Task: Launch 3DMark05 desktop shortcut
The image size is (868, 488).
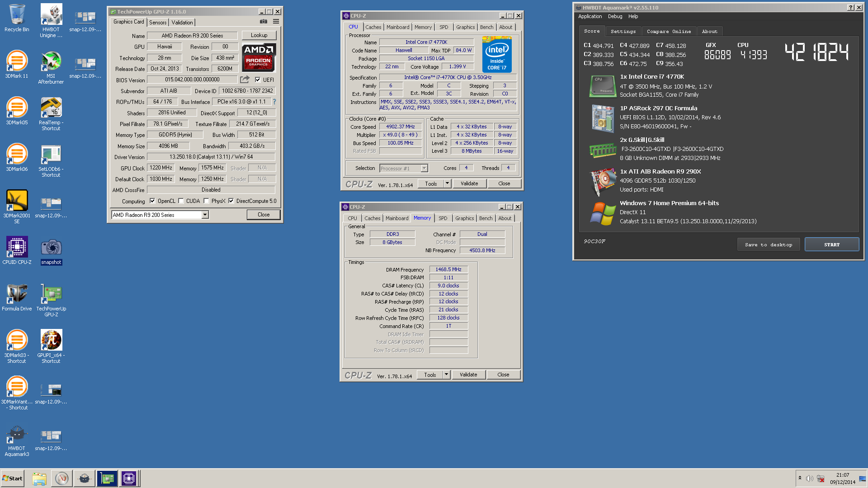Action: click(17, 111)
